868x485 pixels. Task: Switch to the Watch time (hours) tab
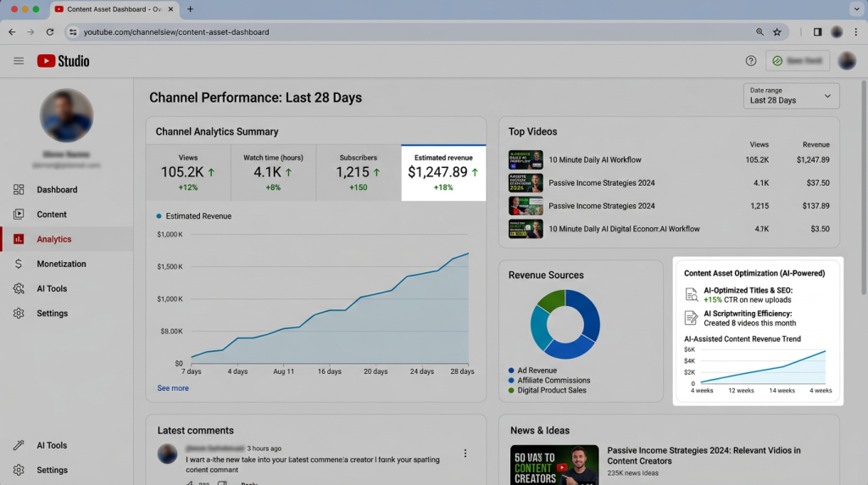[273, 172]
